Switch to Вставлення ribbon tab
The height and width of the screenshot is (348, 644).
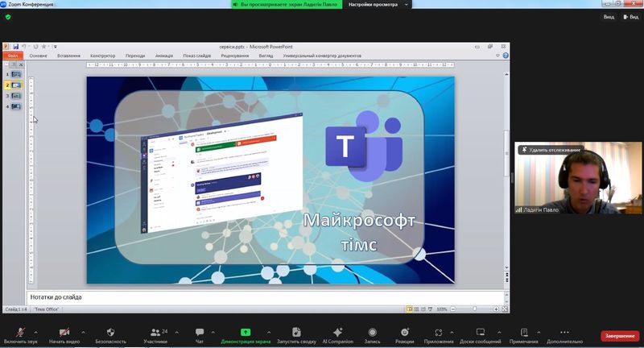point(68,56)
